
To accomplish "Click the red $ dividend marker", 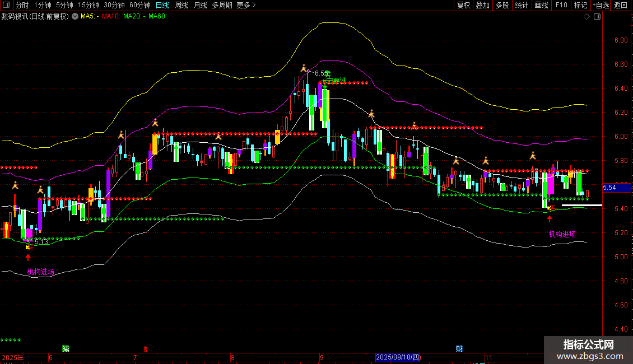I will 146,349.
